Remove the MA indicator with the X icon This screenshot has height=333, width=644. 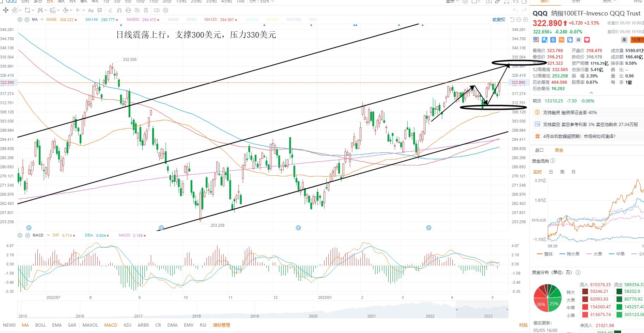click(x=27, y=19)
